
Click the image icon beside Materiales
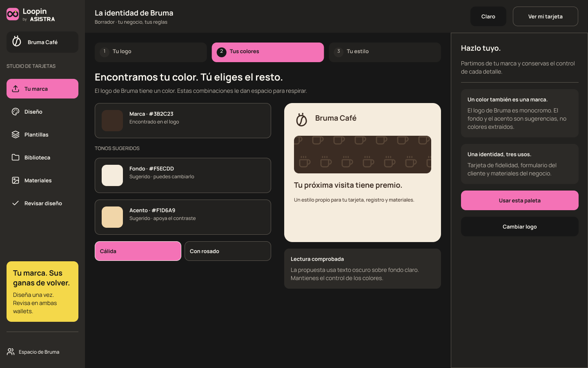tap(16, 180)
